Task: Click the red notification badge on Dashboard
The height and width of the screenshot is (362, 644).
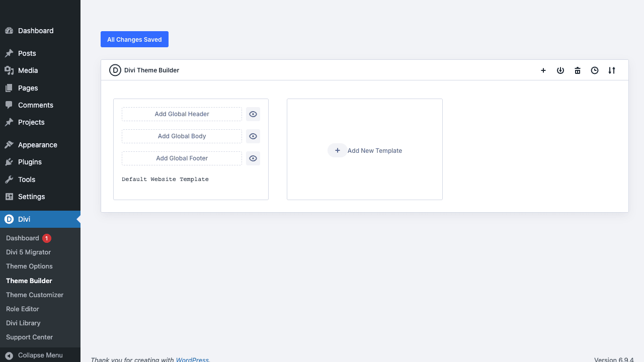Action: [x=47, y=238]
